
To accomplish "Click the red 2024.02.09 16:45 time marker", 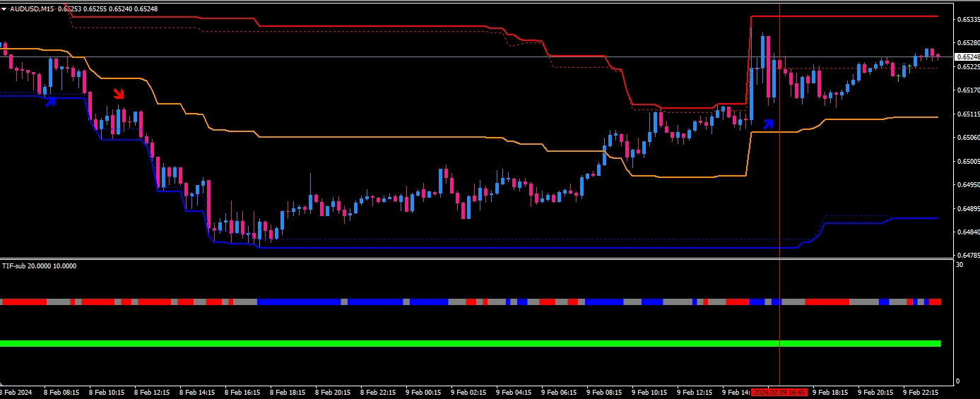I will (779, 392).
